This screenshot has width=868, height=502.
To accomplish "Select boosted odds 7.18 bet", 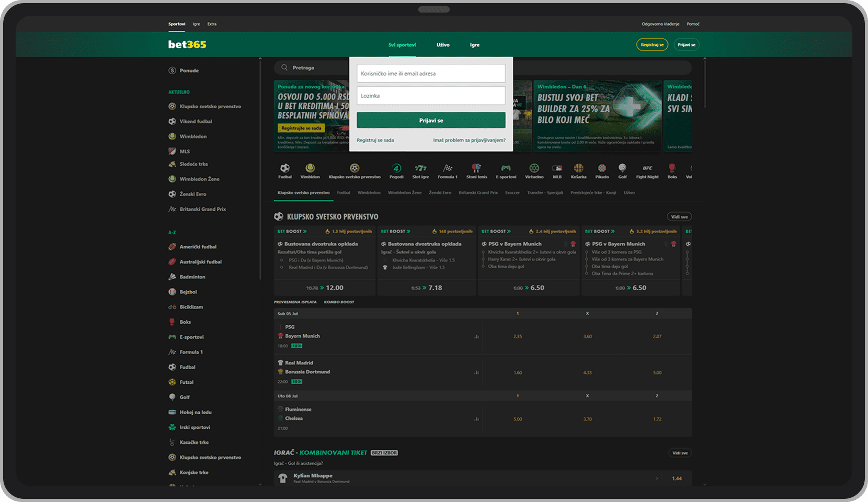I will pyautogui.click(x=427, y=288).
